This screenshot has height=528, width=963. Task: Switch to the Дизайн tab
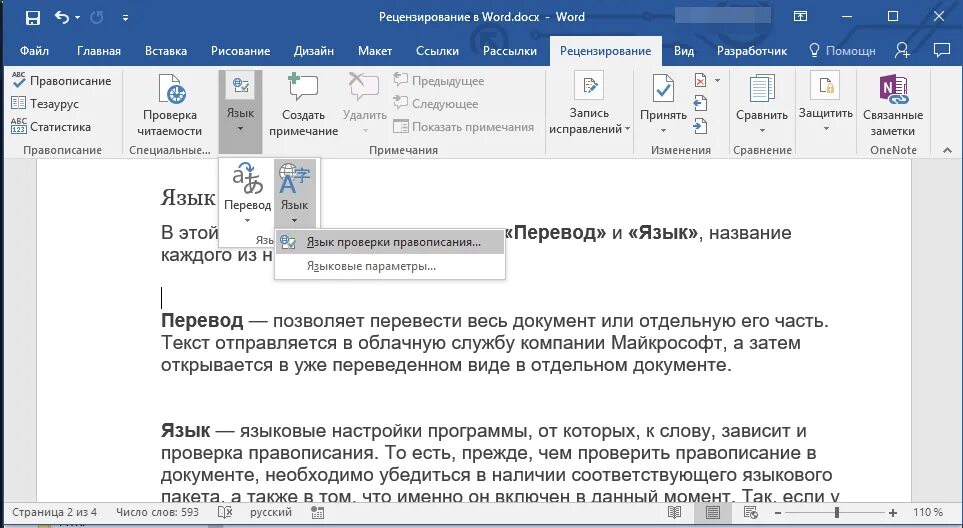[x=314, y=51]
